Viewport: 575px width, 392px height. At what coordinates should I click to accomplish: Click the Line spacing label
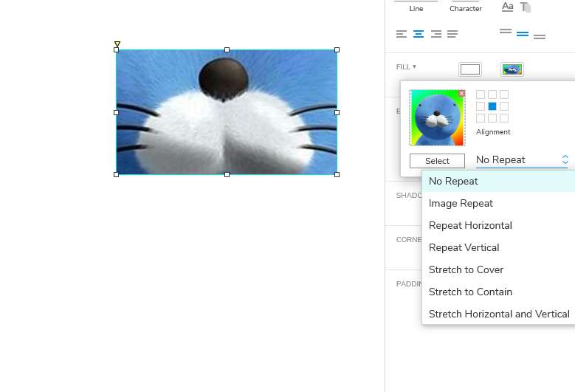[x=416, y=8]
